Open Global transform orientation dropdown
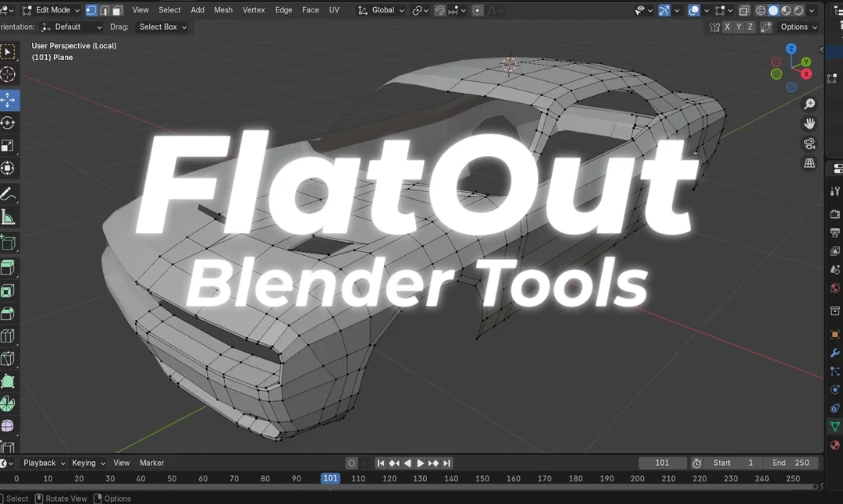The height and width of the screenshot is (504, 843). pyautogui.click(x=381, y=10)
